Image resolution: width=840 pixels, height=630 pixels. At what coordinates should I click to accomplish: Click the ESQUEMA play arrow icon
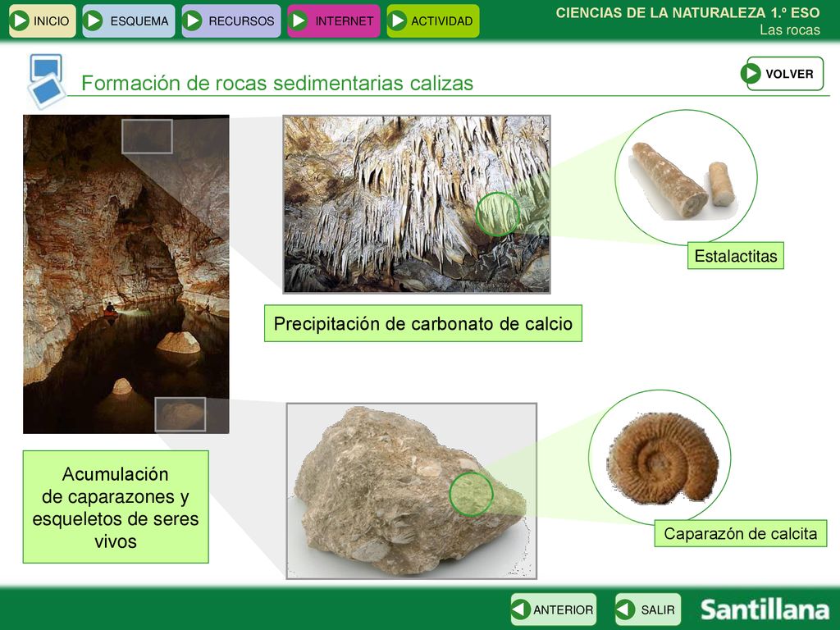tap(94, 21)
